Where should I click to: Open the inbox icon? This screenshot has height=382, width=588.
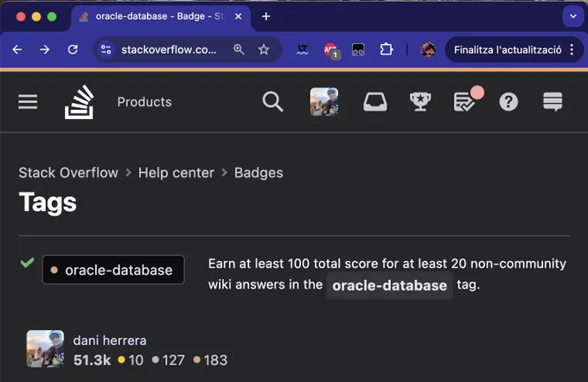375,102
